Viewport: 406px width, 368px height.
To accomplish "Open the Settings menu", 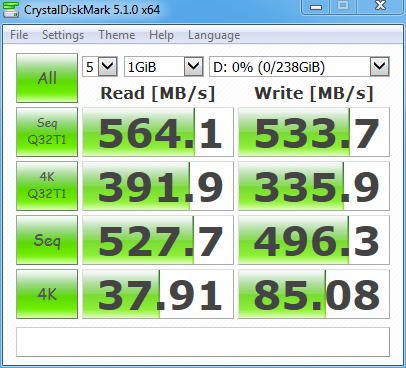I will pyautogui.click(x=63, y=35).
